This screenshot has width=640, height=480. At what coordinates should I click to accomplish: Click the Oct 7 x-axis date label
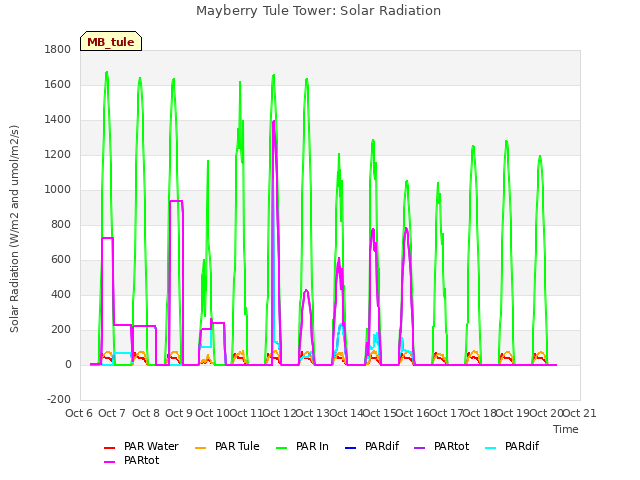click(x=112, y=413)
